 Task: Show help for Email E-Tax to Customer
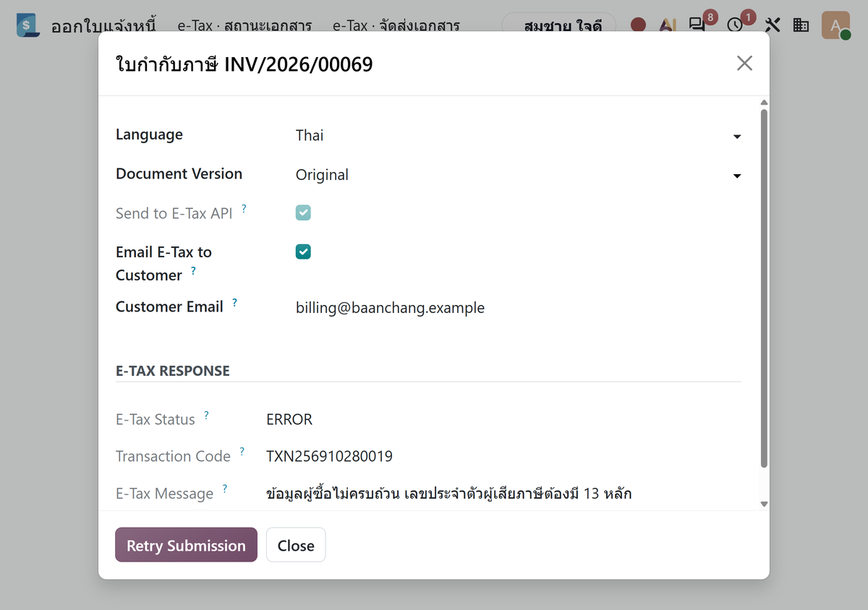[x=193, y=270]
